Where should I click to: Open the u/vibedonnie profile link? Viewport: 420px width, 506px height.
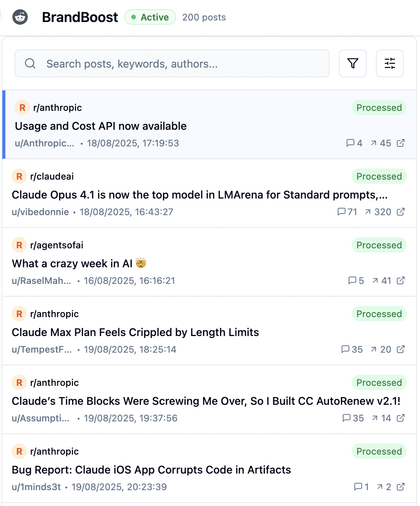40,212
